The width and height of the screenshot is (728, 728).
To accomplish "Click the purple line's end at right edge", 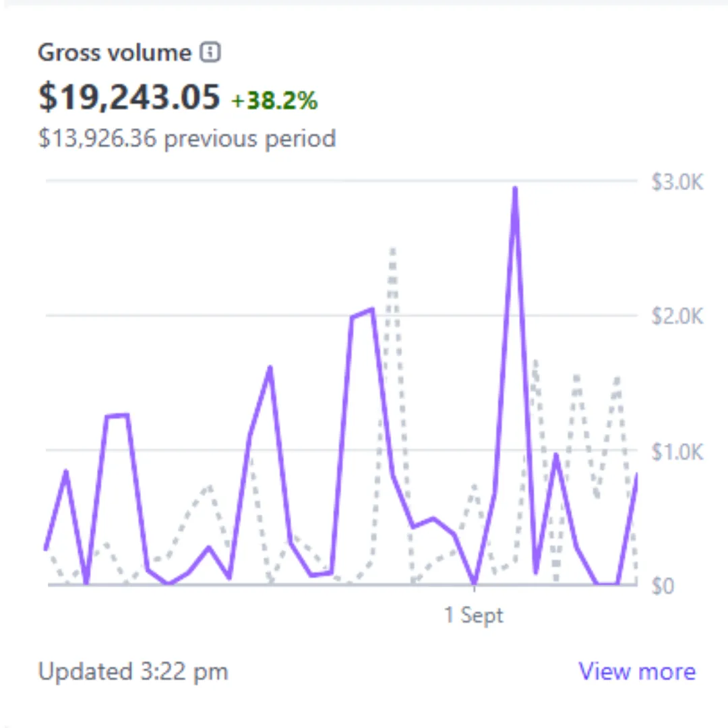I will click(636, 475).
